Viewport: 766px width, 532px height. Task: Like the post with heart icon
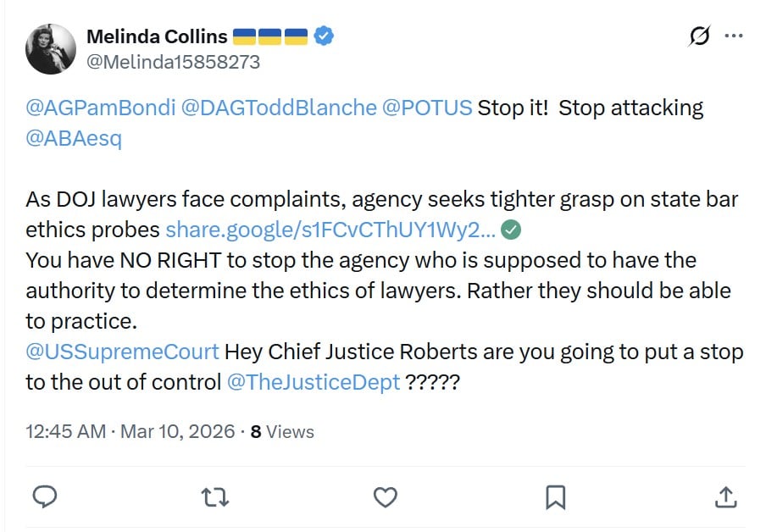click(x=386, y=496)
